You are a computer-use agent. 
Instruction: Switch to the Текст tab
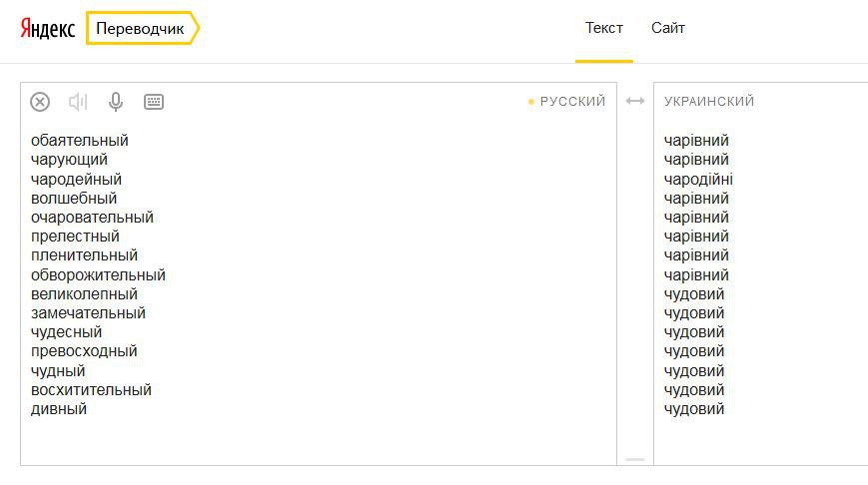pyautogui.click(x=604, y=28)
